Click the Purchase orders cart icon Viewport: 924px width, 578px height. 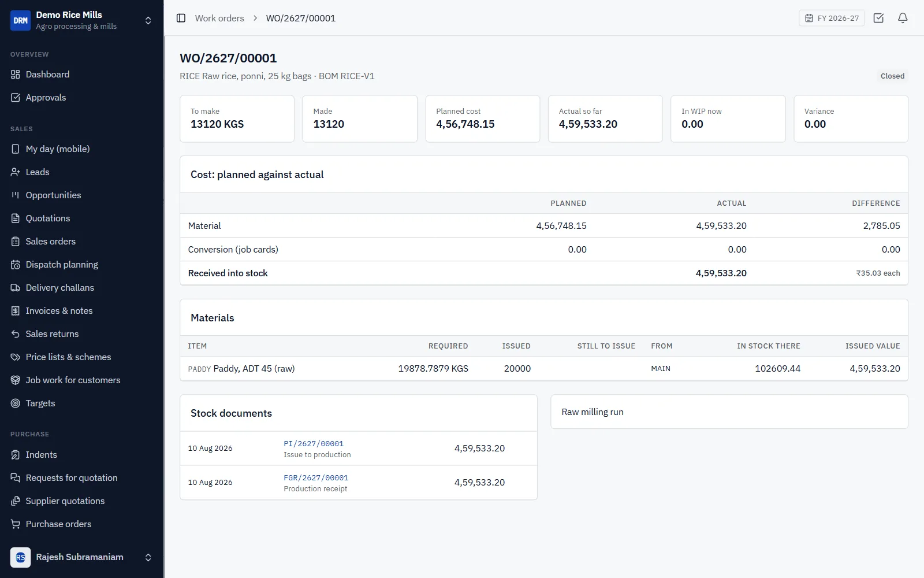point(16,524)
